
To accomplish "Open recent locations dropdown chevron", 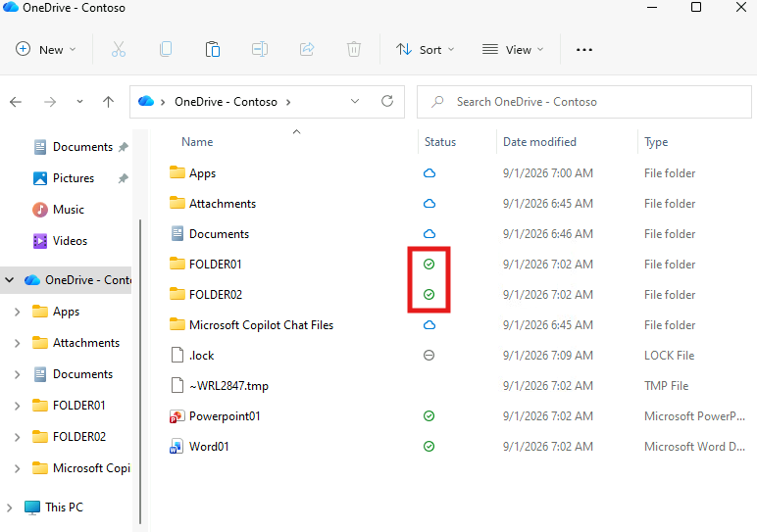I will click(79, 102).
